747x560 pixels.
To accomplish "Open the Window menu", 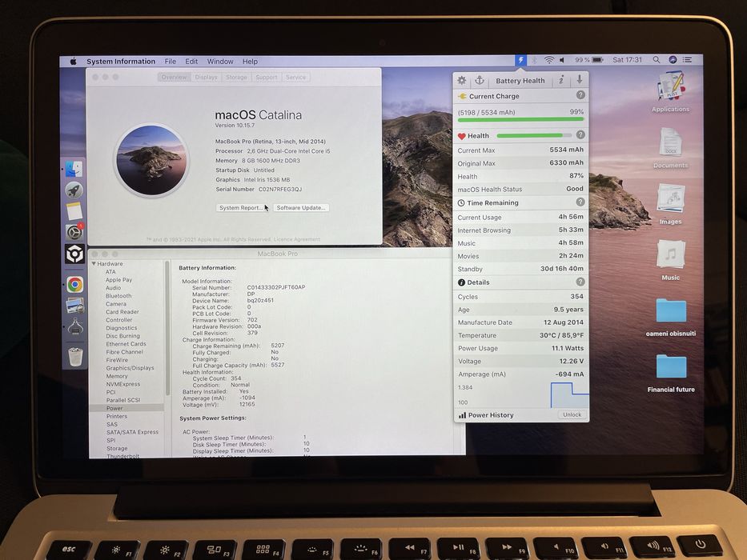I will [x=220, y=62].
